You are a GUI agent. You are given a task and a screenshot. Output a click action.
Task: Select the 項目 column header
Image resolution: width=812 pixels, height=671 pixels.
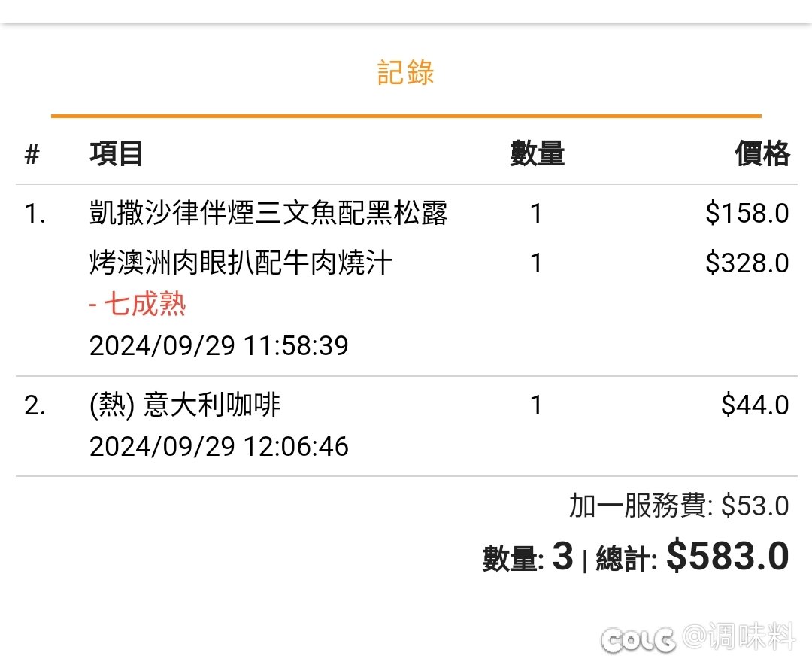(x=116, y=154)
